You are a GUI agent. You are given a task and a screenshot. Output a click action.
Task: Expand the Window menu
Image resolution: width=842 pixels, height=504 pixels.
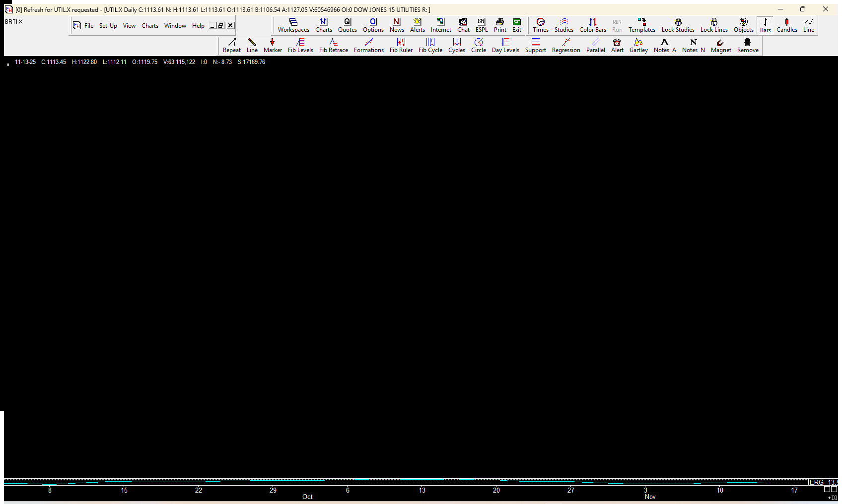pos(175,26)
